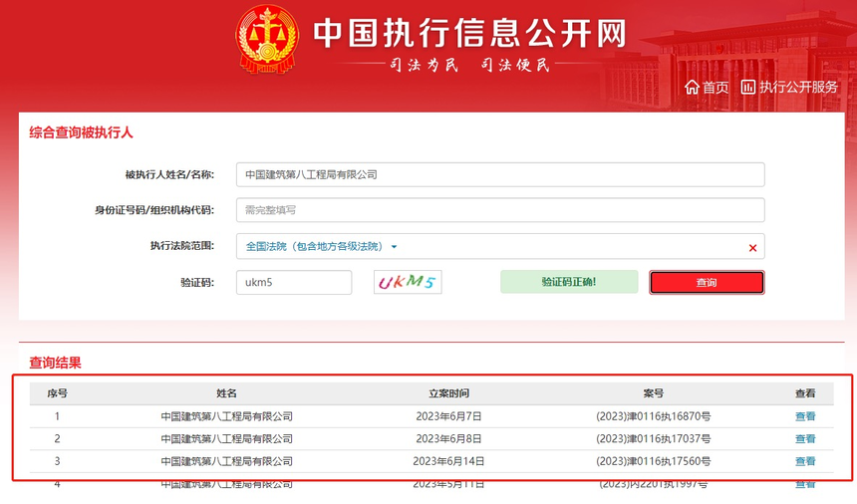Click the red 查询 button
The width and height of the screenshot is (857, 504).
tap(707, 282)
